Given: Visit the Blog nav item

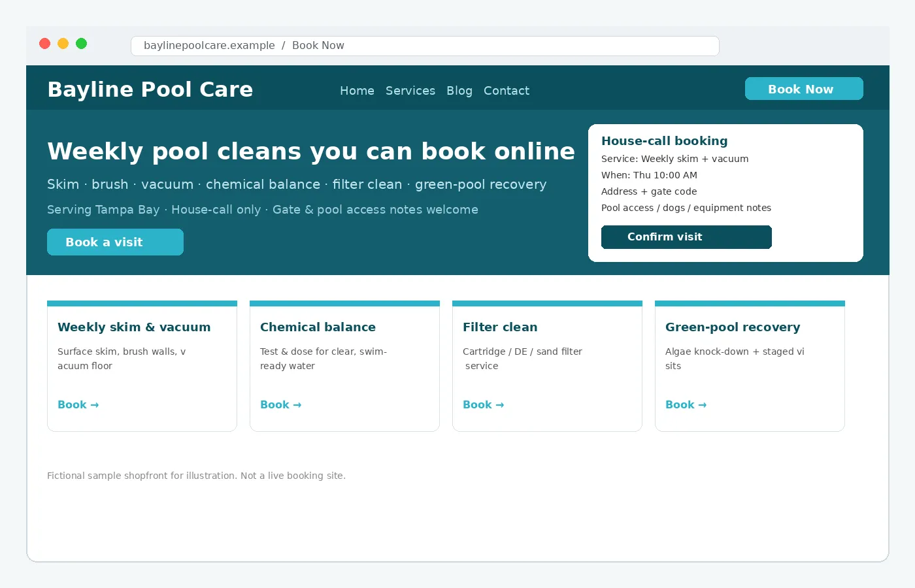Looking at the screenshot, I should click(x=459, y=91).
